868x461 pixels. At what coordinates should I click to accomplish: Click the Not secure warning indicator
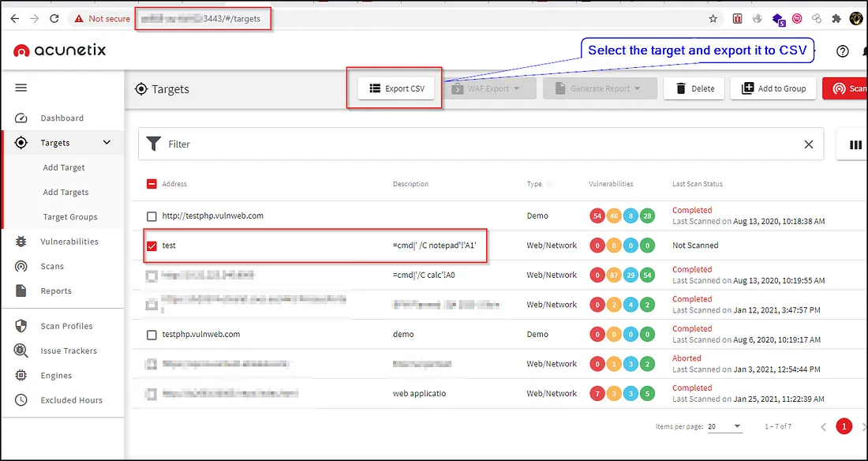point(103,19)
